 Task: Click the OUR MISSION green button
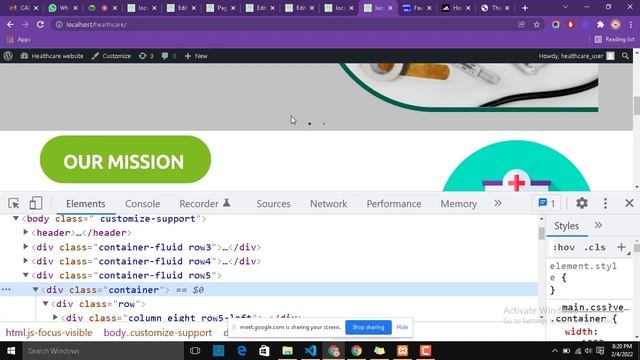click(125, 160)
